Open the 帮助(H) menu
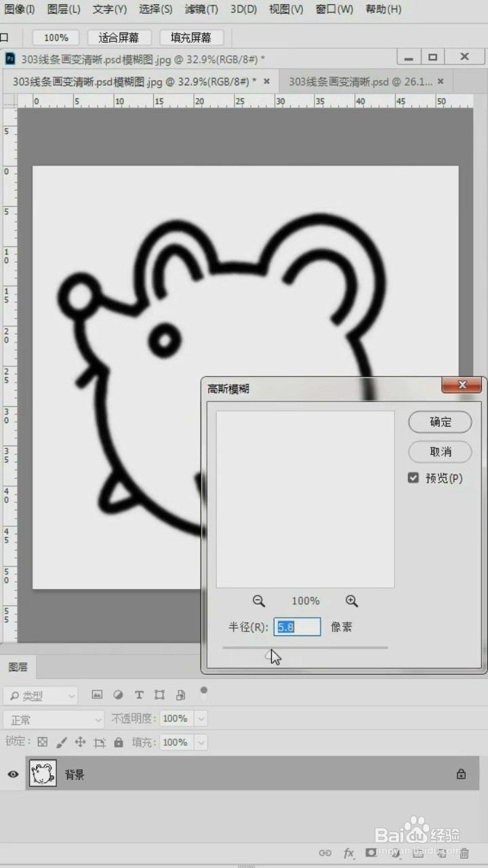 pos(383,9)
